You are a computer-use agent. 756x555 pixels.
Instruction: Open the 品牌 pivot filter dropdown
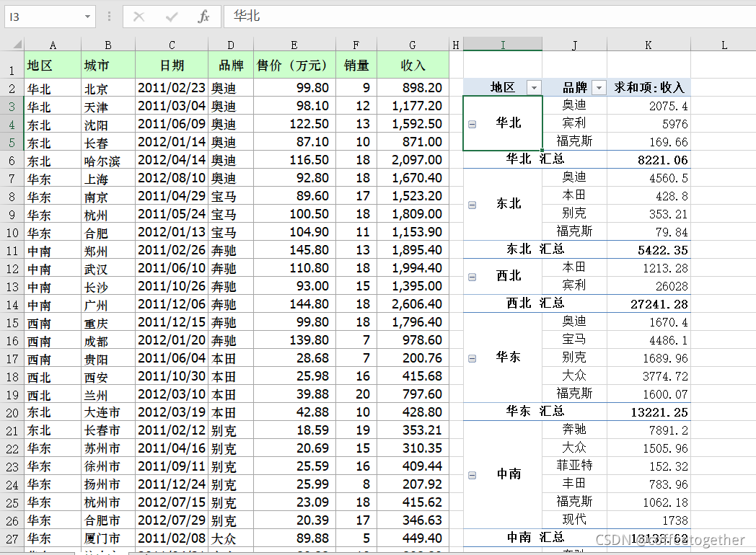(x=599, y=88)
